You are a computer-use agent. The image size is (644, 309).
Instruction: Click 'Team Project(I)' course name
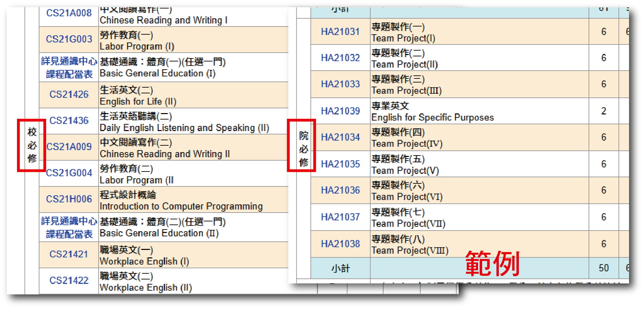[403, 38]
